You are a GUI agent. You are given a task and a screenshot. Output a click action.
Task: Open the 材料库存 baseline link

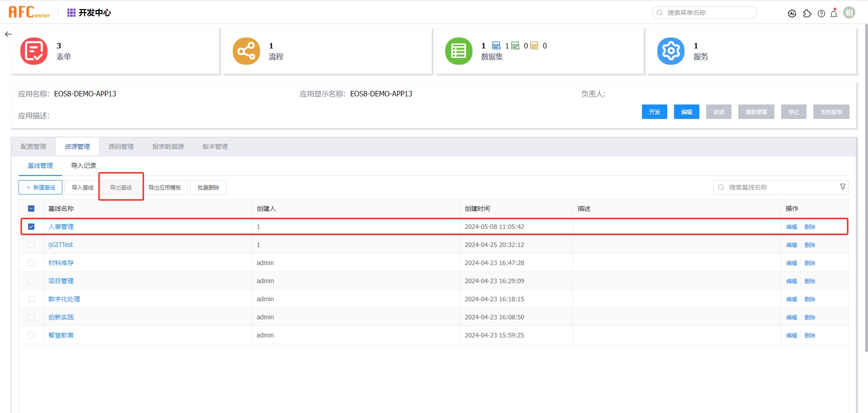pyautogui.click(x=61, y=263)
